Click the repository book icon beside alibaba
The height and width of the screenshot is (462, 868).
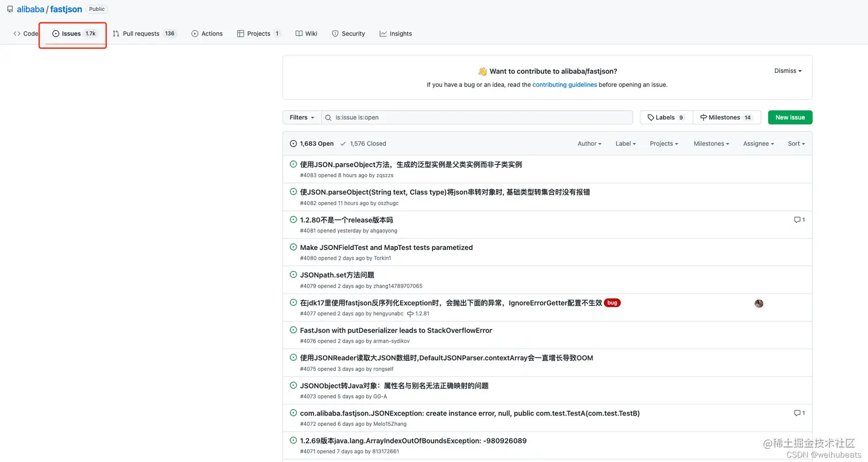(10, 9)
